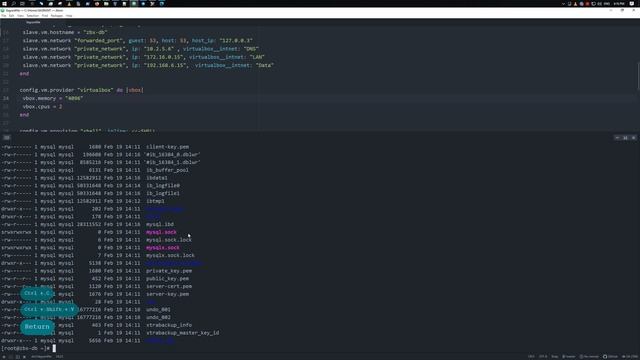This screenshot has width=640, height=360.
Task: Click 'client-key.pem' in terminal listing
Action: pyautogui.click(x=167, y=147)
